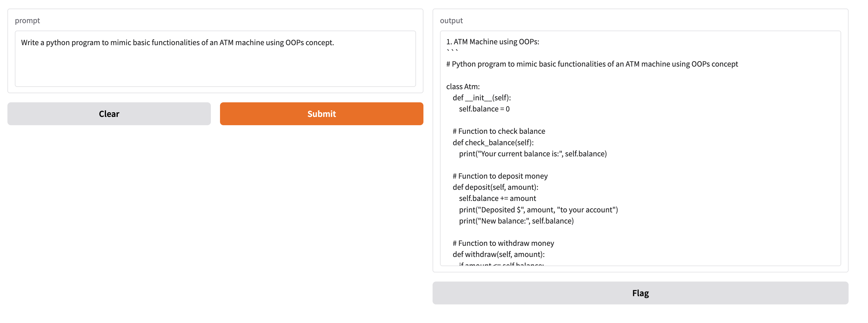Click the 'print("New balance:"' line

[516, 220]
